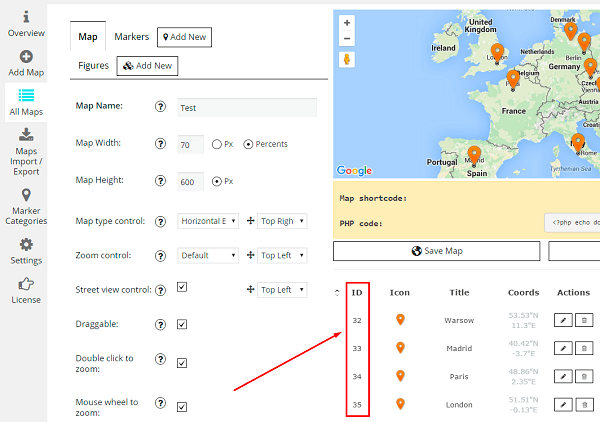
Task: Click the Google logo on map
Action: [x=354, y=170]
